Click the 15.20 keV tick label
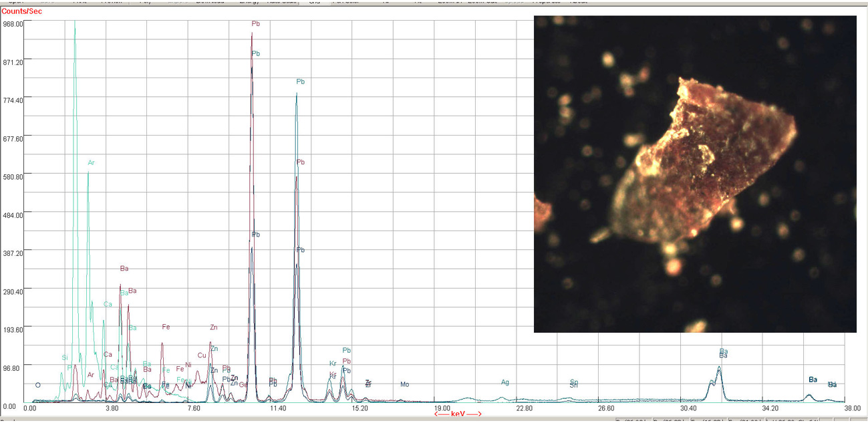This screenshot has width=868, height=423. pyautogui.click(x=360, y=408)
